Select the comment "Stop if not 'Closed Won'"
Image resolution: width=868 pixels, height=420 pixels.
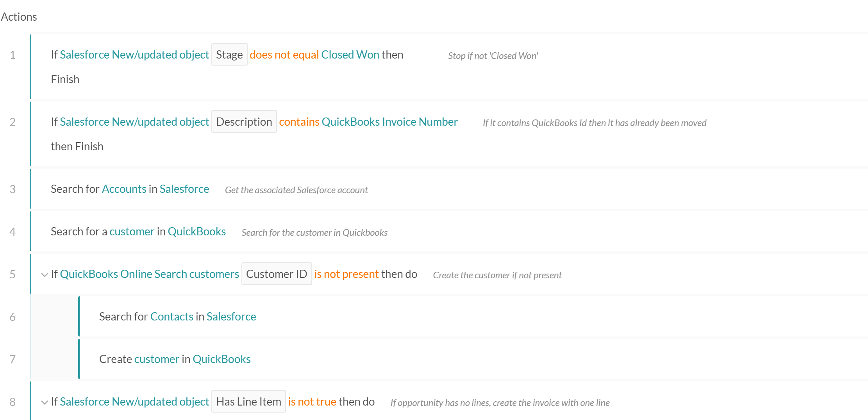493,56
